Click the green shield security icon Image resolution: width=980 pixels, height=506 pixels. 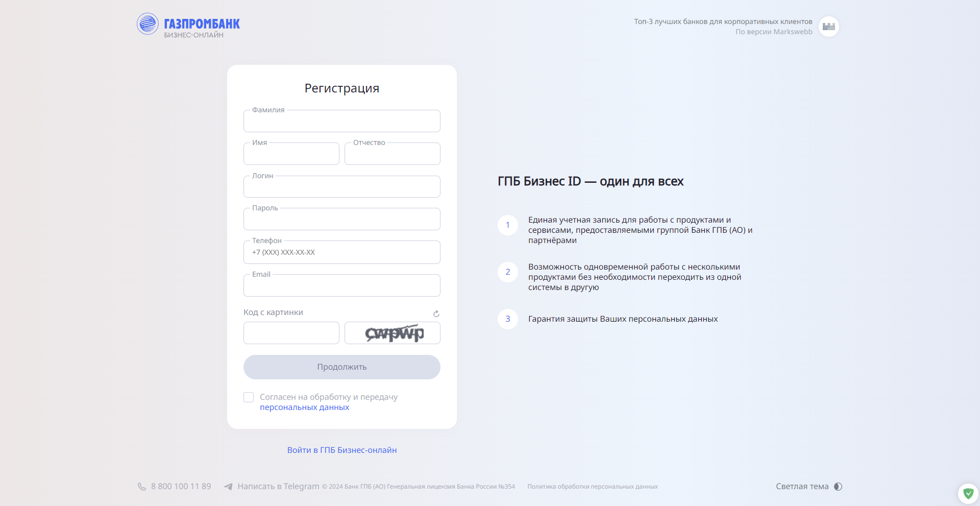(x=968, y=493)
